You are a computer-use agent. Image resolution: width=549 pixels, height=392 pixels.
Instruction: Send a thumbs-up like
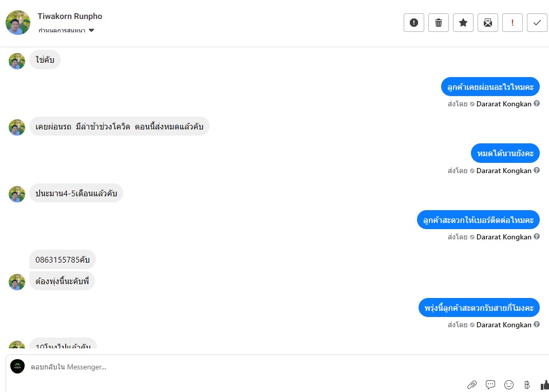pos(545,385)
